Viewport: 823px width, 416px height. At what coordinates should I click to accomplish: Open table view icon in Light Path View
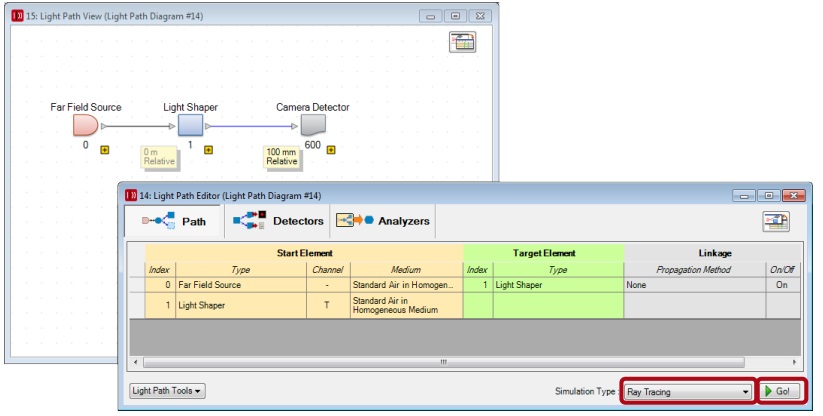click(x=462, y=42)
